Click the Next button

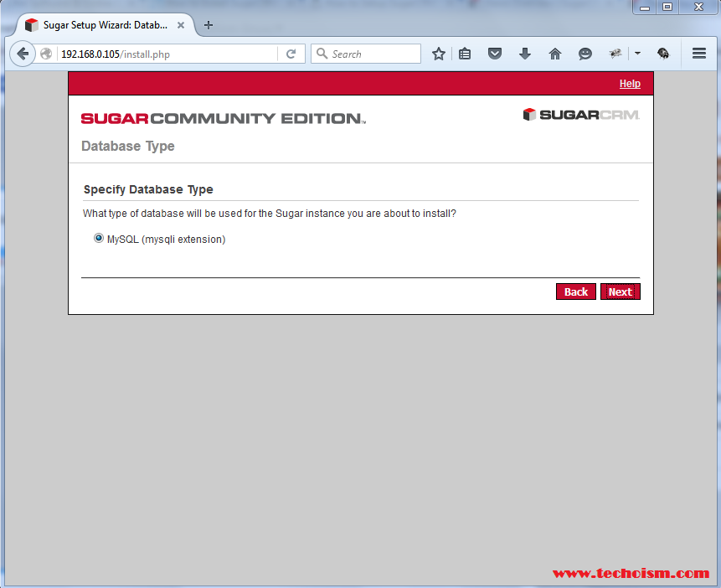tap(620, 291)
